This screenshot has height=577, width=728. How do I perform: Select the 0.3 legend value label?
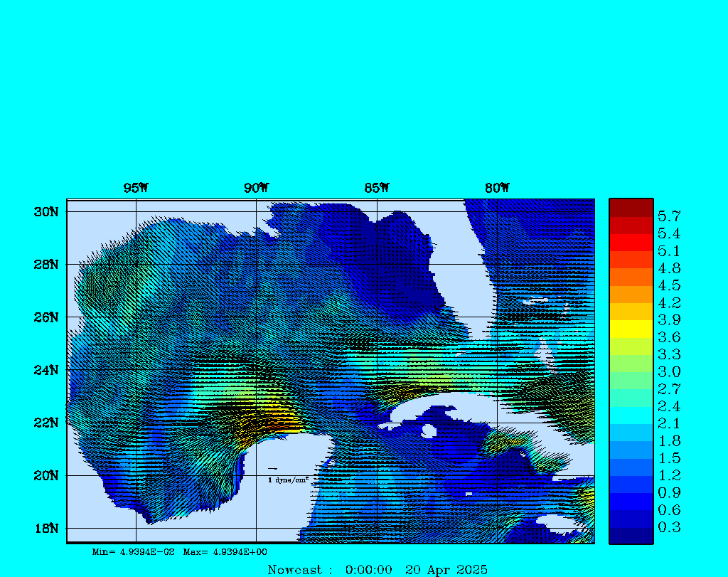coord(669,528)
